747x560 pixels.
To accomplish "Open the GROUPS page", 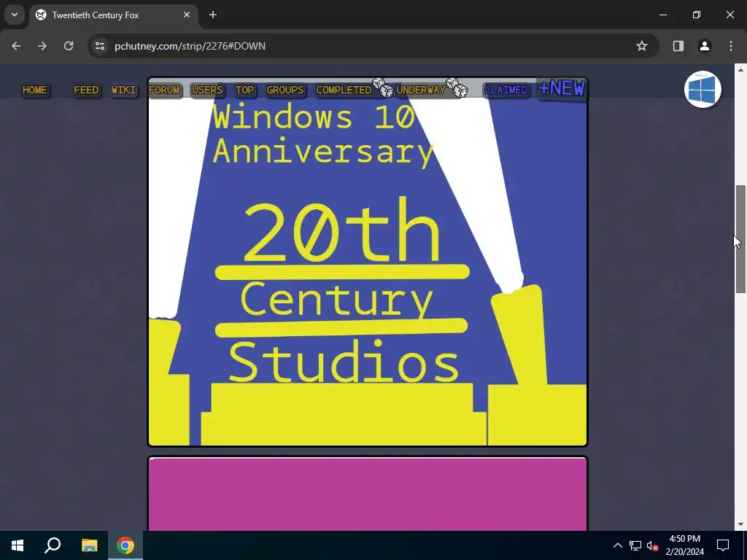I will (285, 90).
